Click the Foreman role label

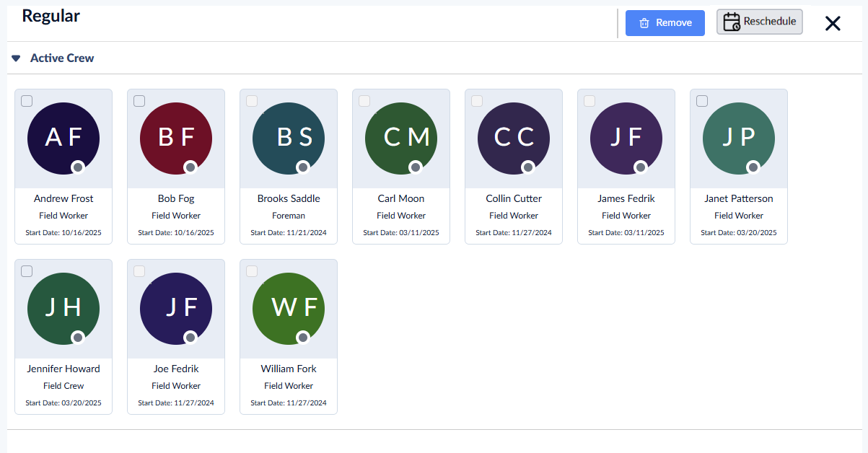(289, 216)
